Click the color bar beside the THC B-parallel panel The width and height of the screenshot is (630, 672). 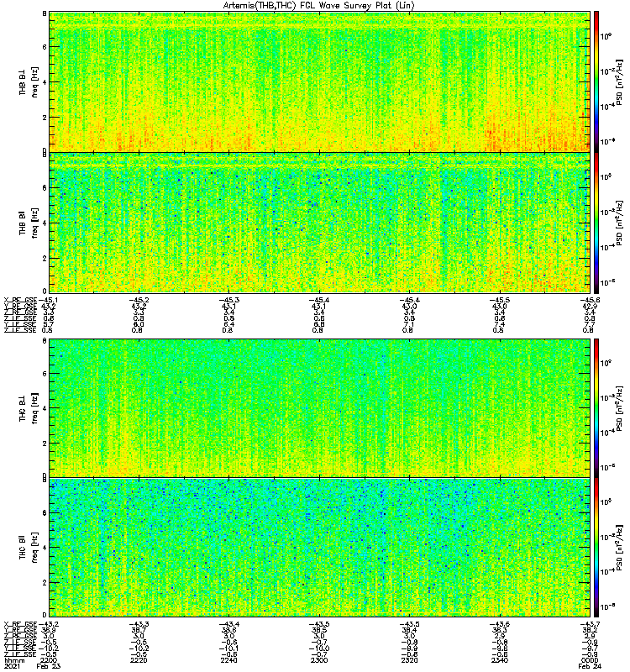[596, 548]
